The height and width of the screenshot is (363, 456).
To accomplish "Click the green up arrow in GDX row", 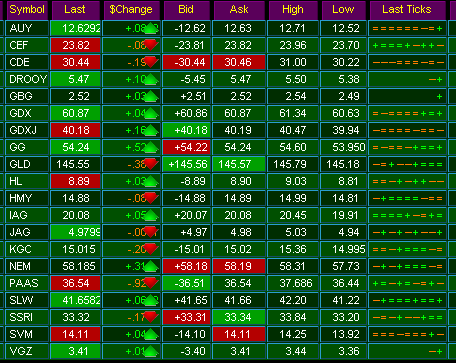I will click(x=151, y=113).
